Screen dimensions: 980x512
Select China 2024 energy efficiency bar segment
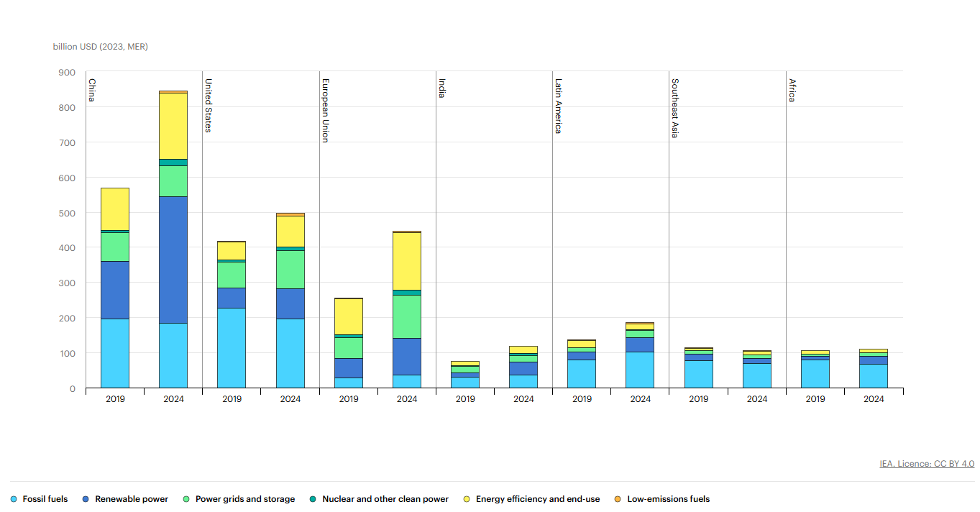tap(173, 127)
